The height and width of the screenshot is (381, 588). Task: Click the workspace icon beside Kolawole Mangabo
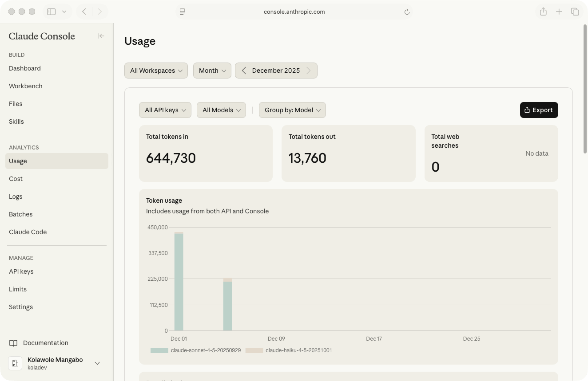pos(15,363)
